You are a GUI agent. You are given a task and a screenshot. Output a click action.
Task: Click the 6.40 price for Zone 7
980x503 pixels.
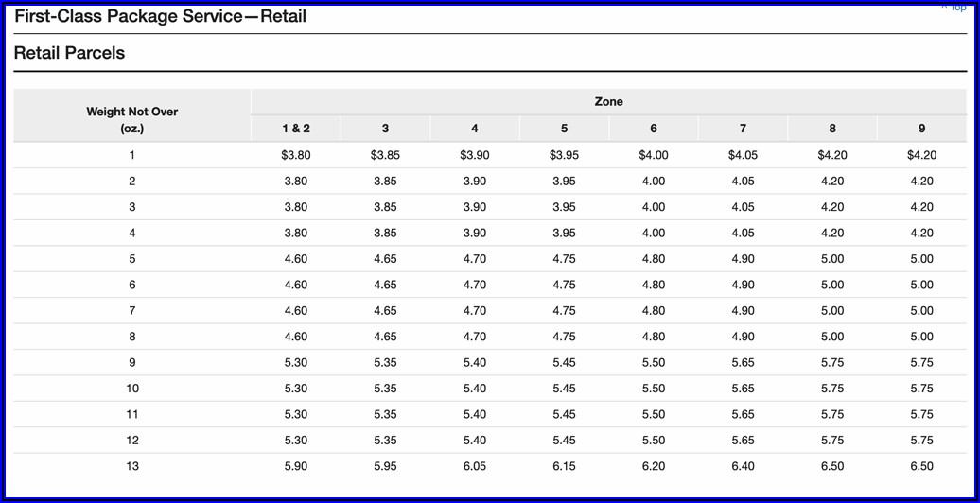pos(743,466)
